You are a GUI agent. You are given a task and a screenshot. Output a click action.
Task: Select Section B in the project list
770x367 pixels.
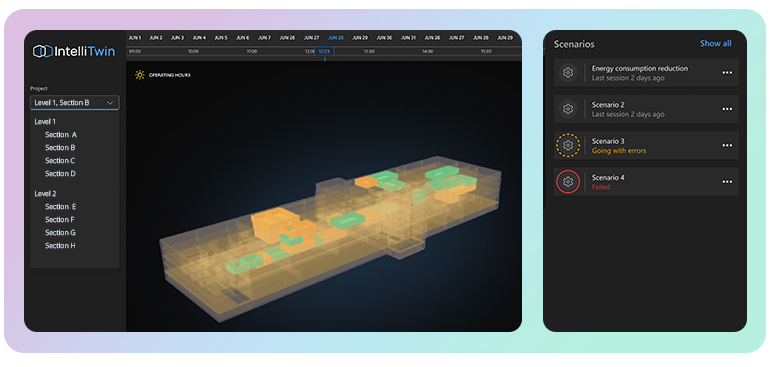coord(60,147)
